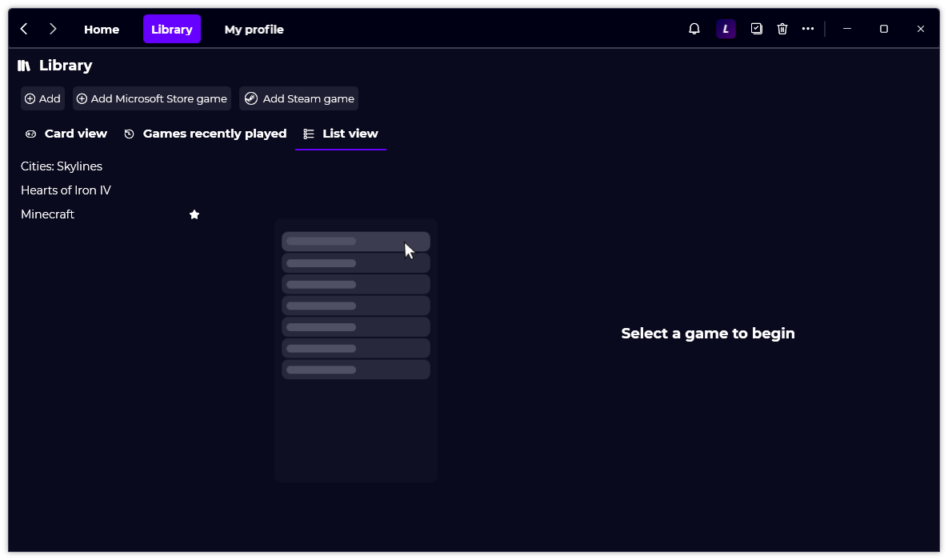This screenshot has height=560, width=948.
Task: Click the Add button
Action: 42,98
